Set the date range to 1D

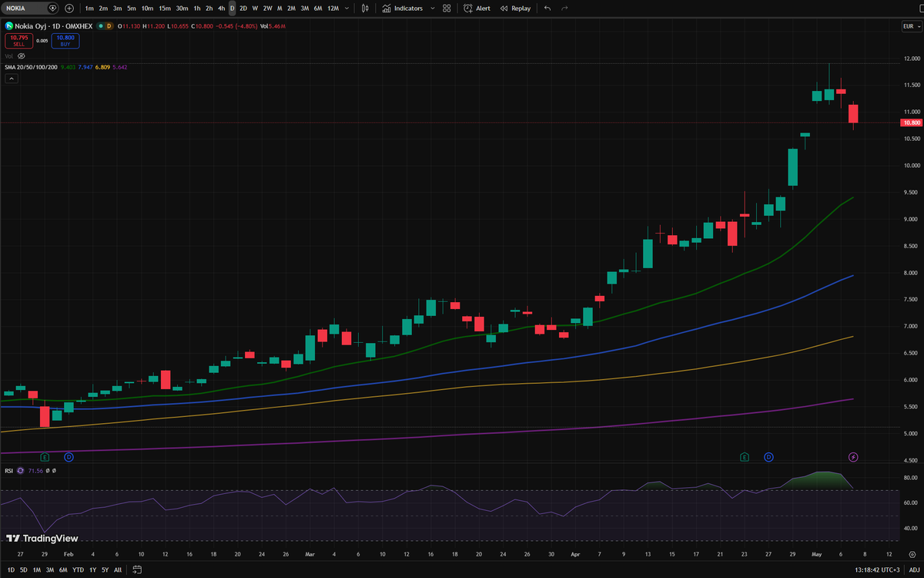(x=11, y=570)
